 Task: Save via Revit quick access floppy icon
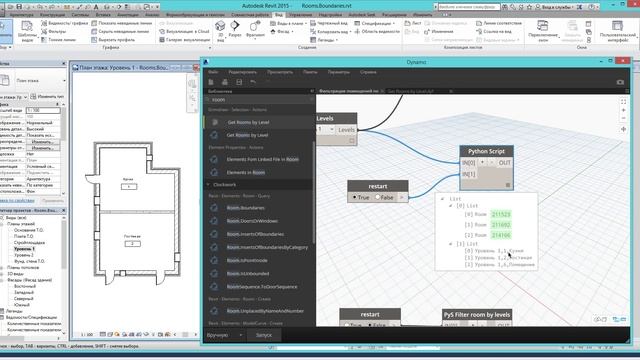19,7
